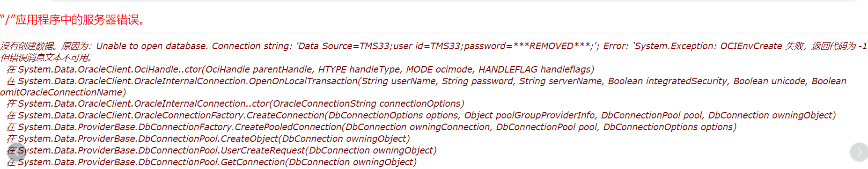Click the OracleInternalConnection..ctor stack line

(x=235, y=103)
